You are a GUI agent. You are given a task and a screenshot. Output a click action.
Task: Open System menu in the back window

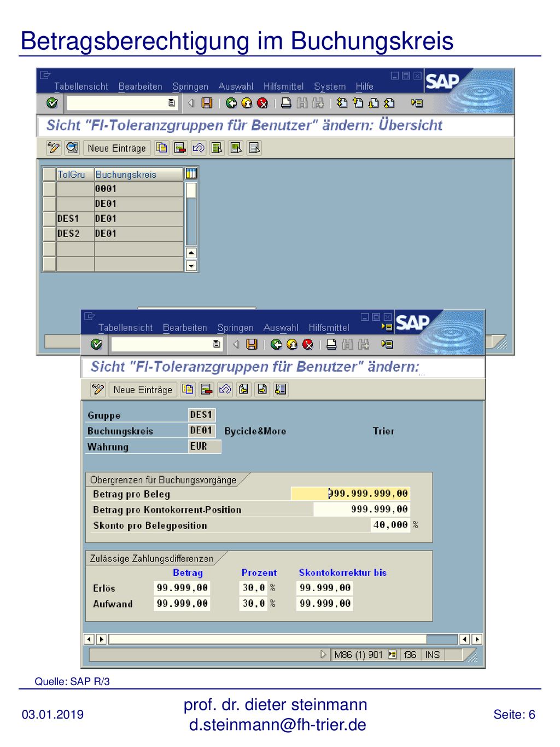coord(330,86)
